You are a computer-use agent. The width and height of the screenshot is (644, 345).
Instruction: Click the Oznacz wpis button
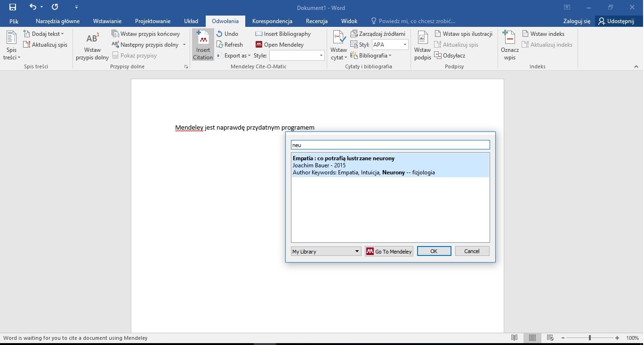[509, 46]
